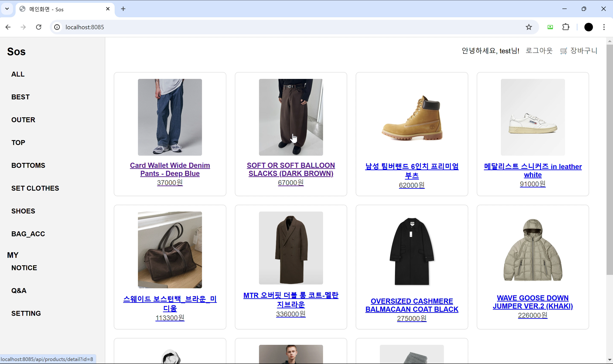The height and width of the screenshot is (364, 613).
Task: Click the 로그아웃 link
Action: pos(539,51)
